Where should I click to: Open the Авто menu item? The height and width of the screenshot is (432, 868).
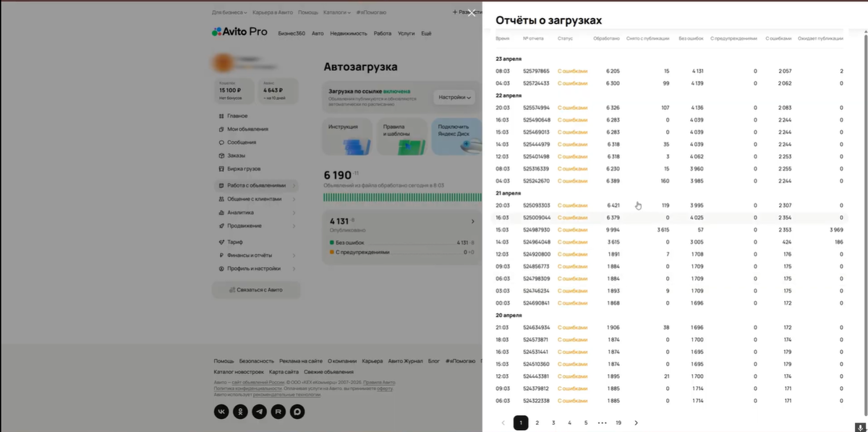318,33
